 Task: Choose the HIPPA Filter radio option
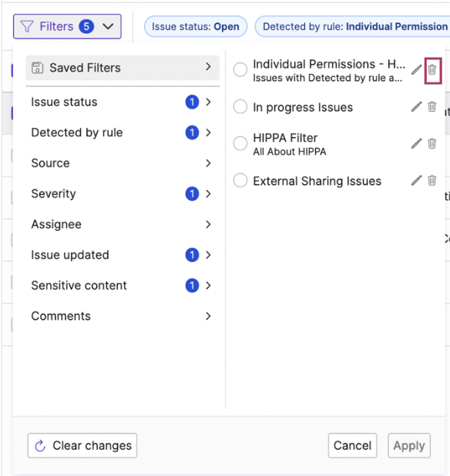point(240,143)
